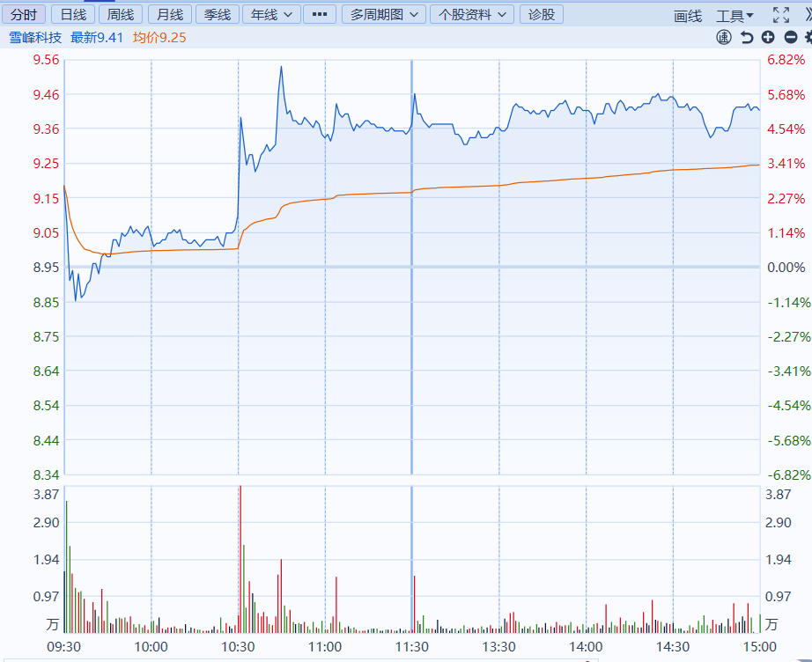
Task: Click the 诊股 stock diagnosis button
Action: tap(542, 14)
